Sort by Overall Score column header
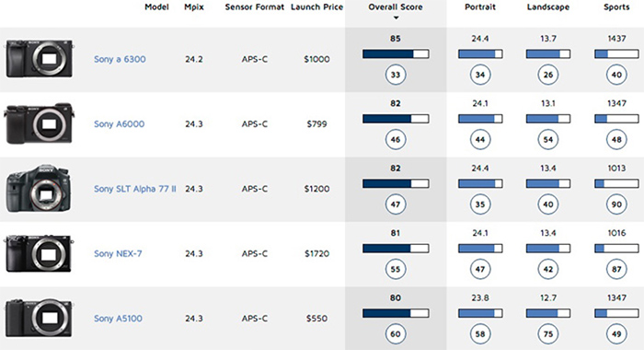Viewport: 644px width, 350px height. click(x=396, y=7)
